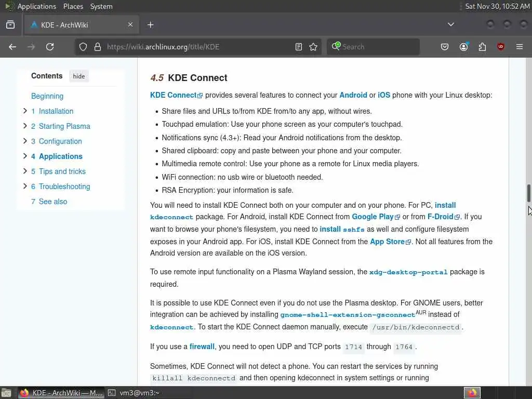Open the iOS link

coord(384,95)
